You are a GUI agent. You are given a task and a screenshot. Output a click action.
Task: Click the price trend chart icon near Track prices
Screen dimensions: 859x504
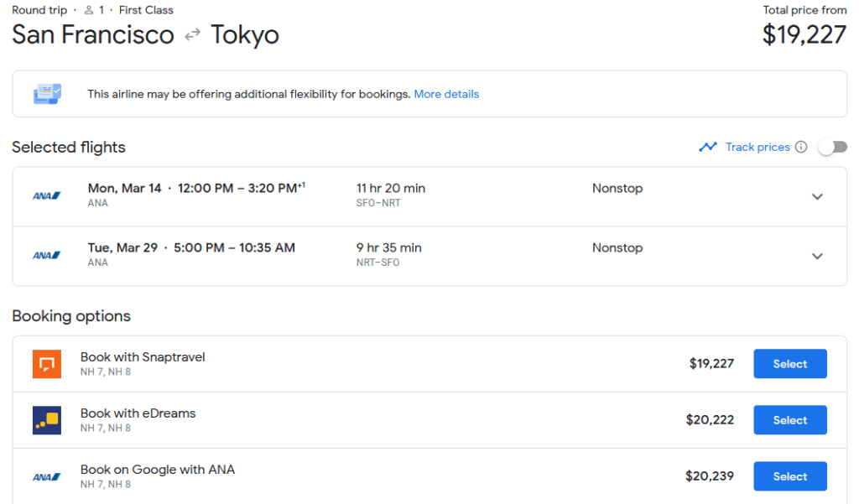pos(708,146)
